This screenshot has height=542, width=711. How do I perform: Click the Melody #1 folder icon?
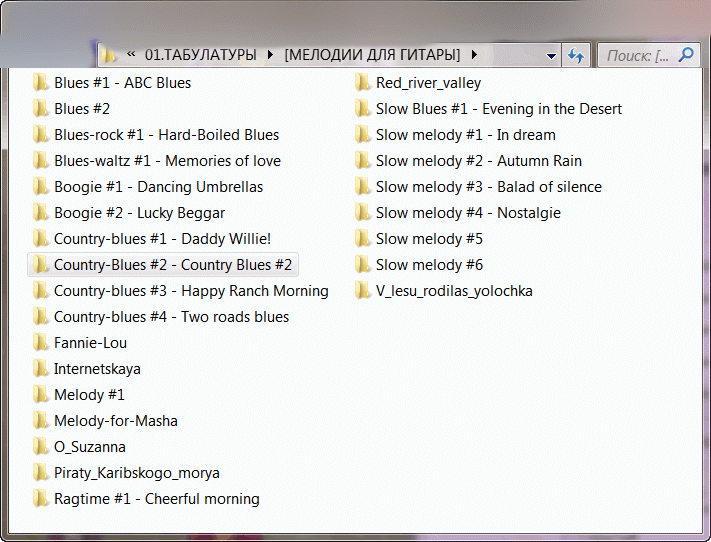(40, 395)
